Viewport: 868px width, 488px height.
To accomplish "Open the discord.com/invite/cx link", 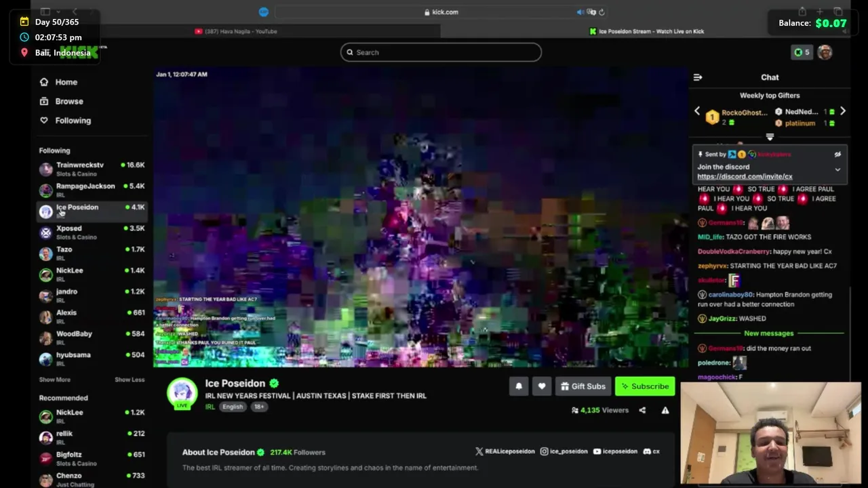I will pos(745,176).
